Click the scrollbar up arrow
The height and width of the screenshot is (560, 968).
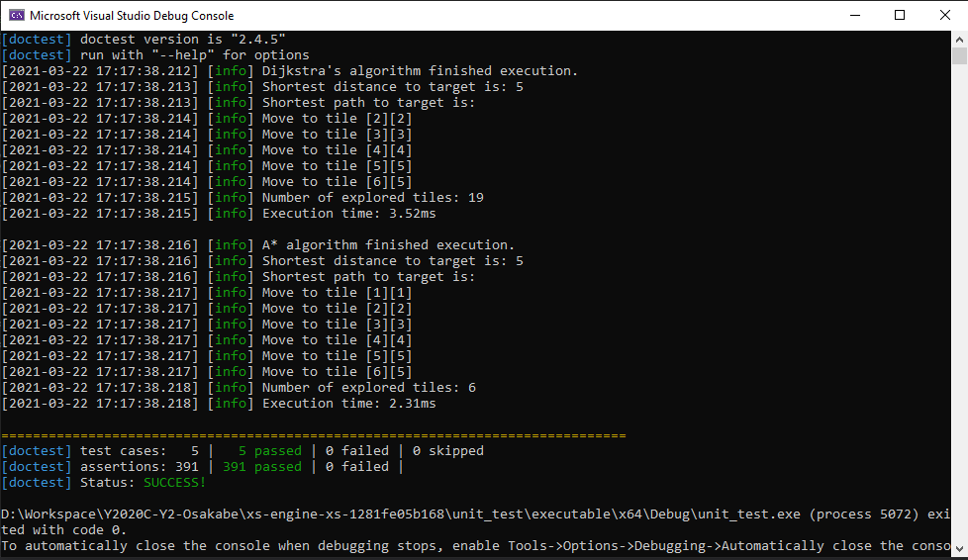[959, 40]
